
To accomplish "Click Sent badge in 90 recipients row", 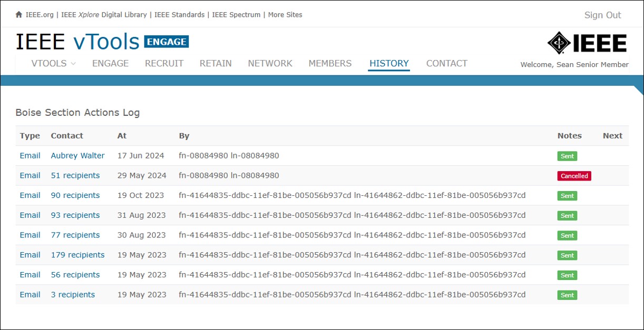I will point(567,196).
